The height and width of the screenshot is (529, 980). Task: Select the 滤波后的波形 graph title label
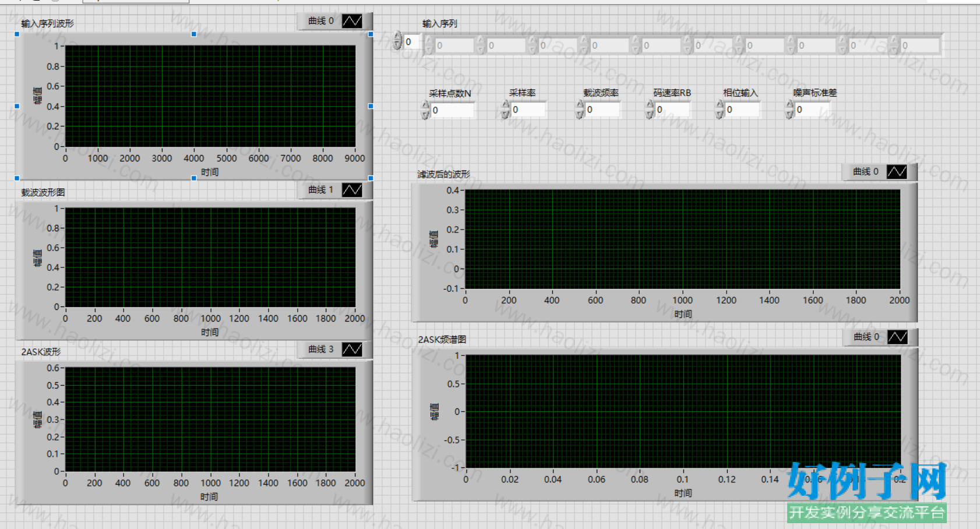pos(443,174)
